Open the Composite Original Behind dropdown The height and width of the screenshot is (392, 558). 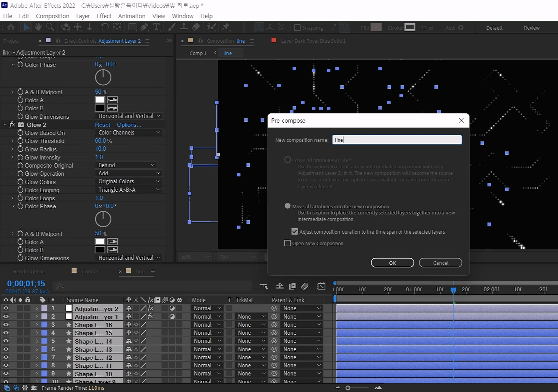(126, 165)
